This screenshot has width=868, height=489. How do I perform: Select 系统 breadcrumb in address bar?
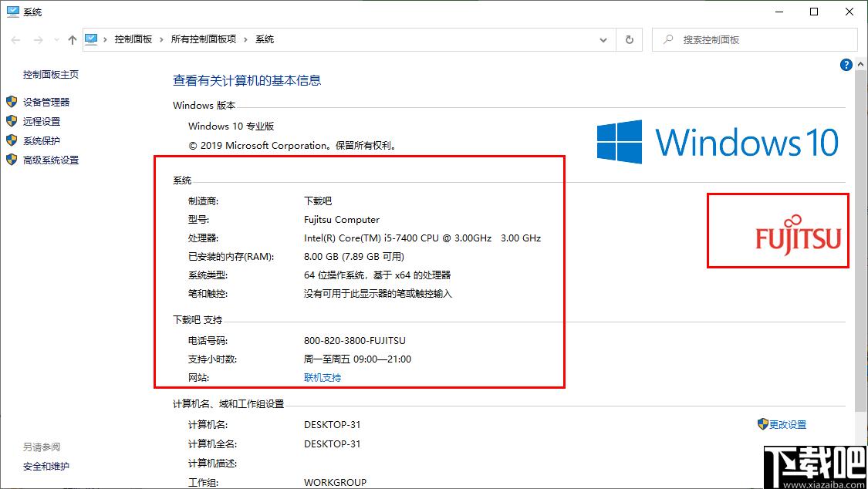coord(265,39)
